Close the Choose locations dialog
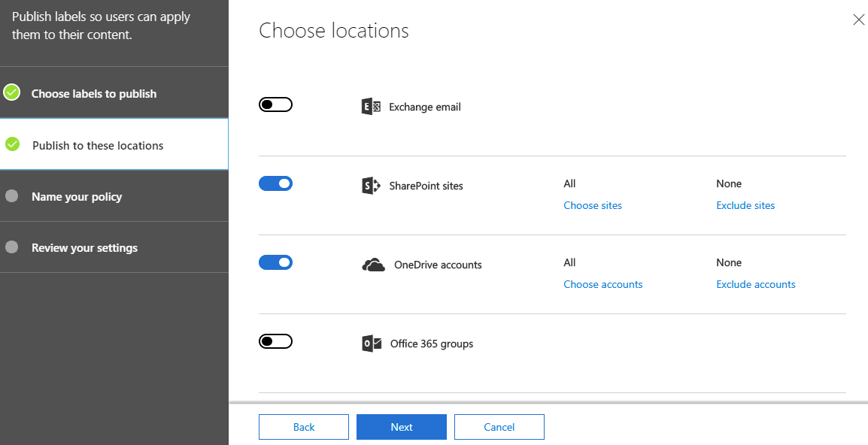The height and width of the screenshot is (445, 868). tap(858, 20)
